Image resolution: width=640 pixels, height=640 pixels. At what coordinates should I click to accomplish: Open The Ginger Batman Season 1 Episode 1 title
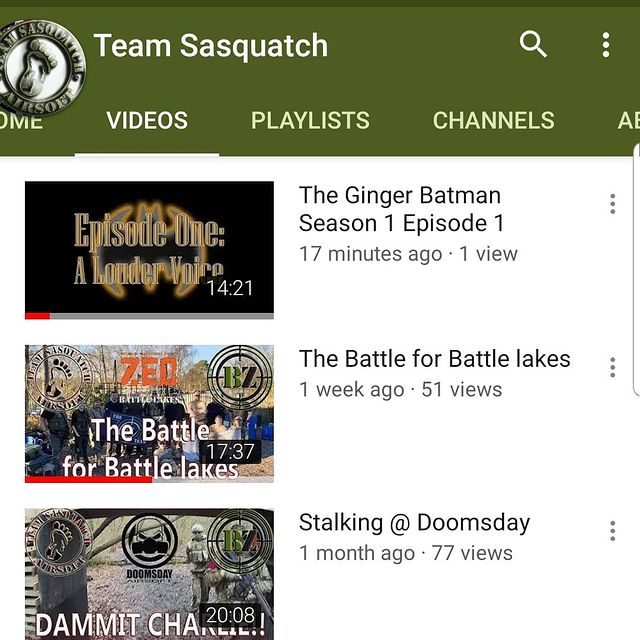401,209
